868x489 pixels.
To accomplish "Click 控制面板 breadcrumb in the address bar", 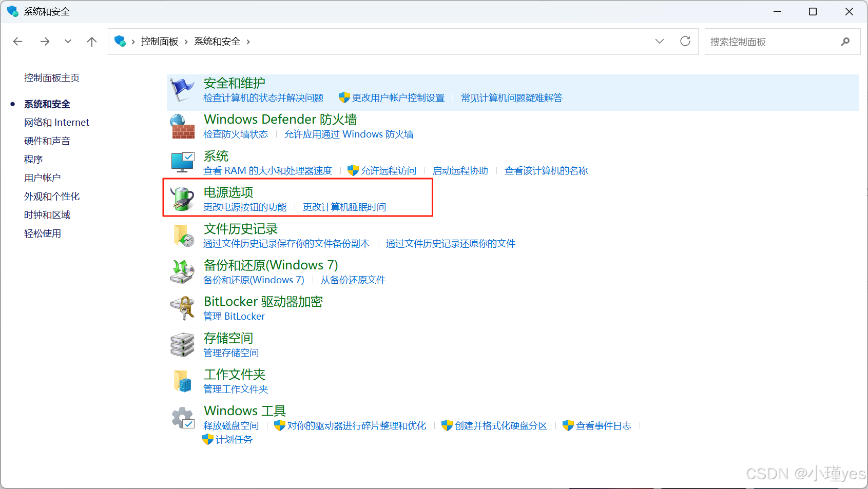I will (x=160, y=42).
